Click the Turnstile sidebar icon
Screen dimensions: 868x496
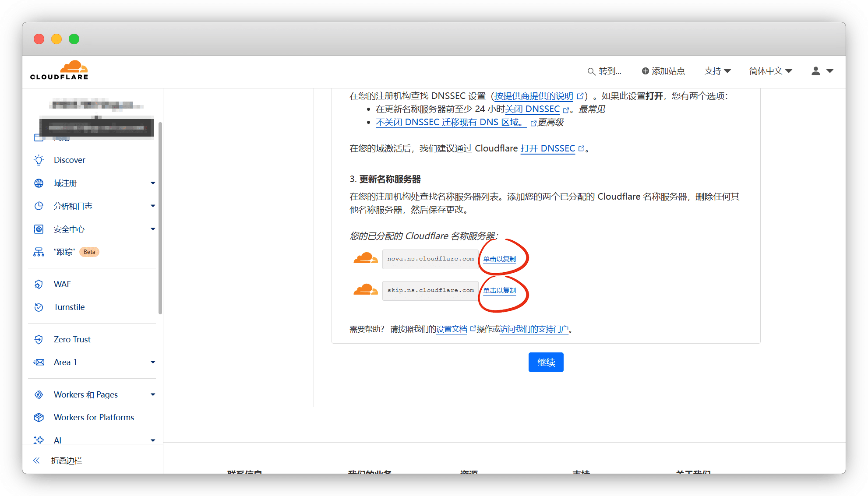pyautogui.click(x=39, y=307)
